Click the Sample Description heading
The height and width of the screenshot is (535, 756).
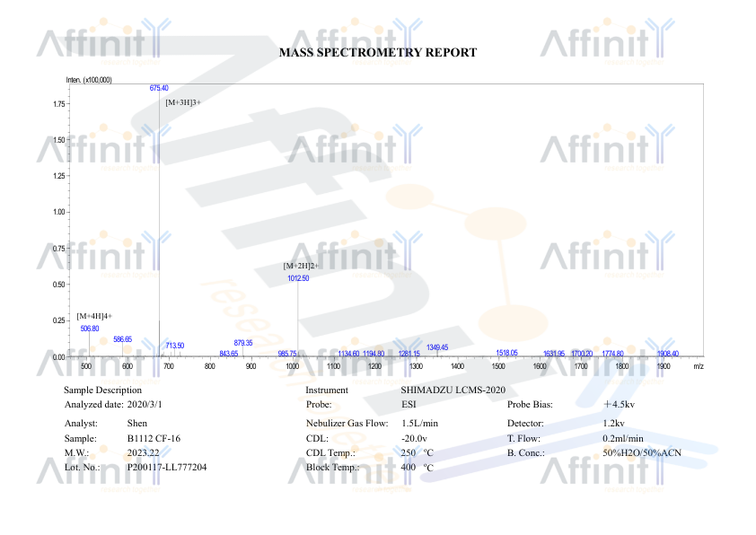(102, 390)
